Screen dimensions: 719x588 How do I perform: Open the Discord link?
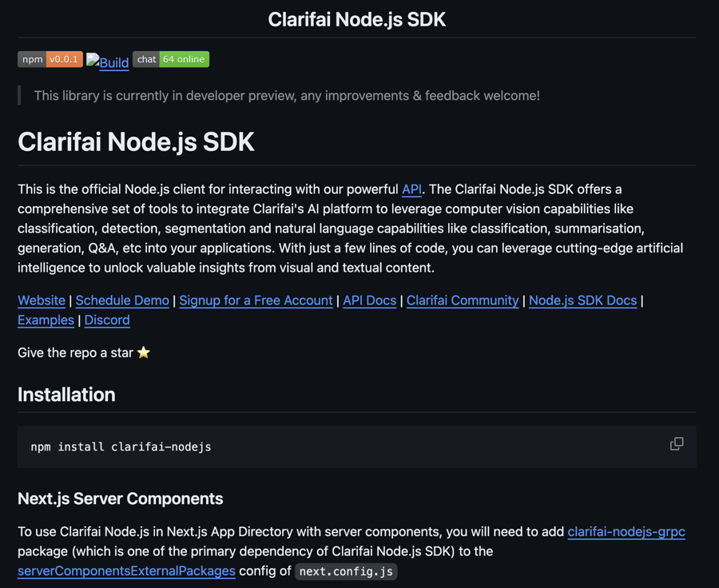[107, 320]
